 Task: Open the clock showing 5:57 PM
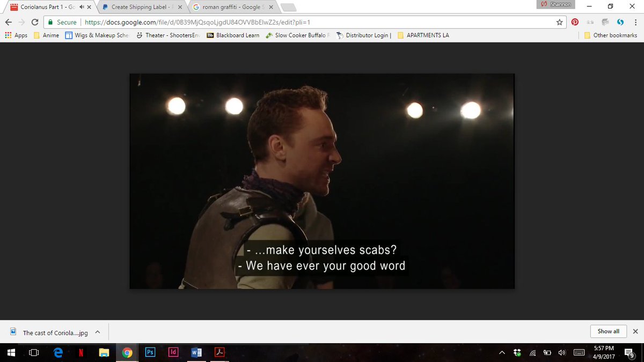coord(604,352)
